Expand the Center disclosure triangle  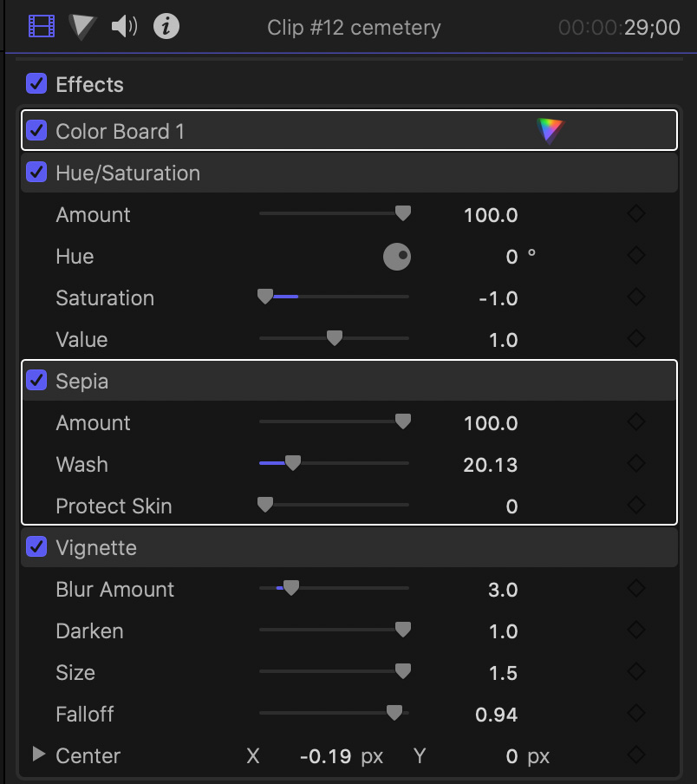(x=38, y=755)
